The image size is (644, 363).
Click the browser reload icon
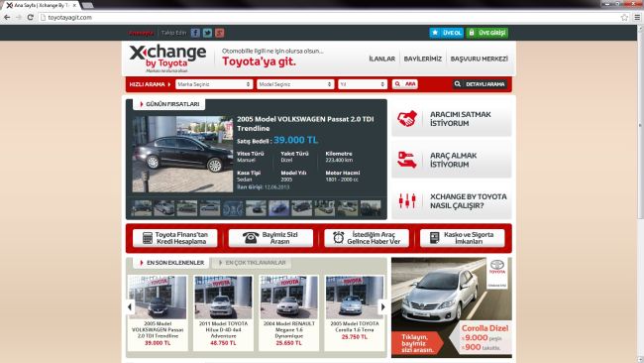(31, 17)
